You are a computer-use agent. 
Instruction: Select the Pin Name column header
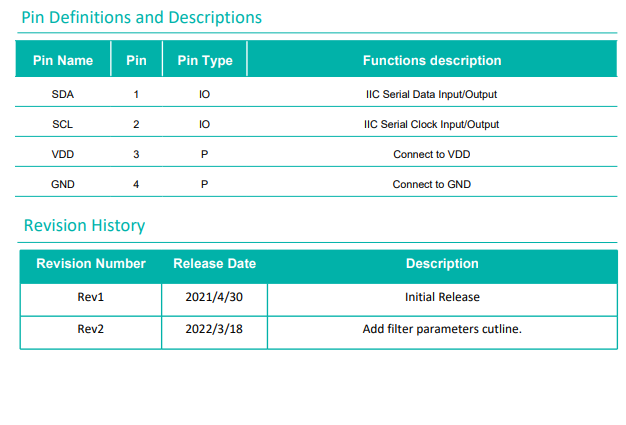pyautogui.click(x=63, y=60)
